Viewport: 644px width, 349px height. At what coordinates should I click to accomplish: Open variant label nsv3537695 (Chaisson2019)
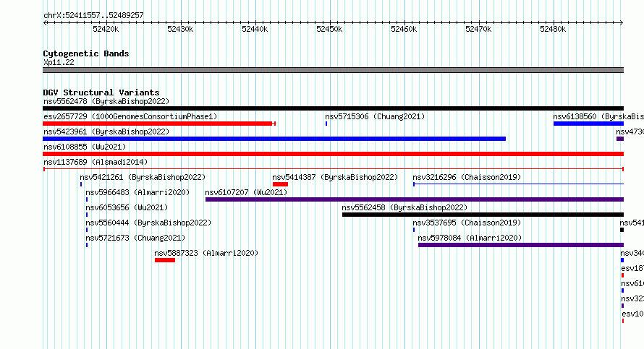click(x=467, y=223)
